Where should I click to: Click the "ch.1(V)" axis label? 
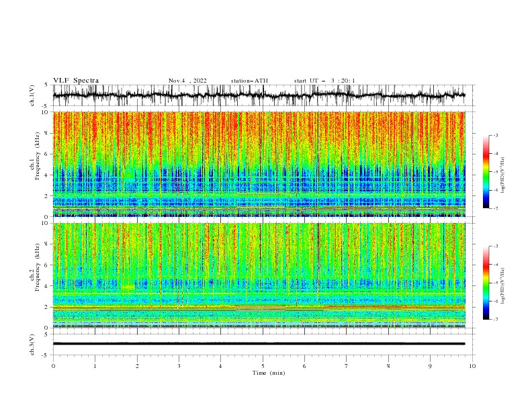point(32,95)
